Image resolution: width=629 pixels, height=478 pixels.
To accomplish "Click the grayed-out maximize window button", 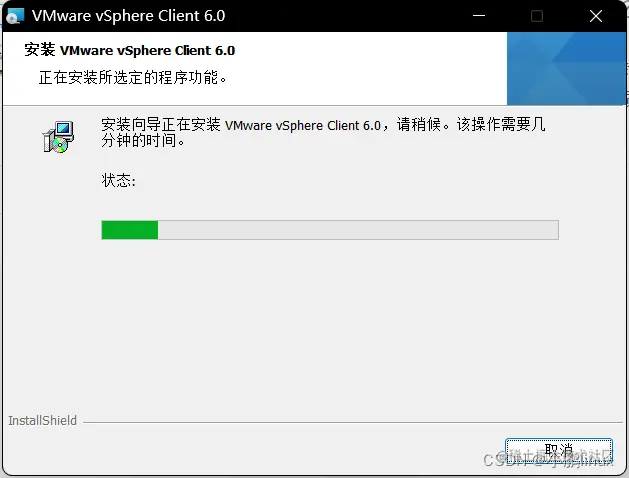I will 537,16.
